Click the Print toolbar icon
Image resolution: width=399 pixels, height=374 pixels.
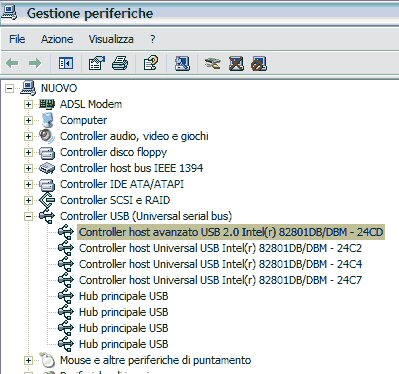[120, 63]
